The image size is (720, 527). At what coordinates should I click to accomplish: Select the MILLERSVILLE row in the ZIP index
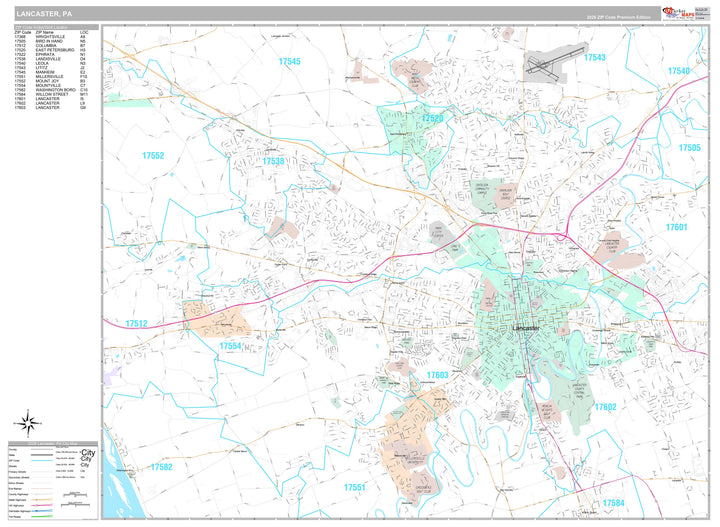pyautogui.click(x=50, y=77)
